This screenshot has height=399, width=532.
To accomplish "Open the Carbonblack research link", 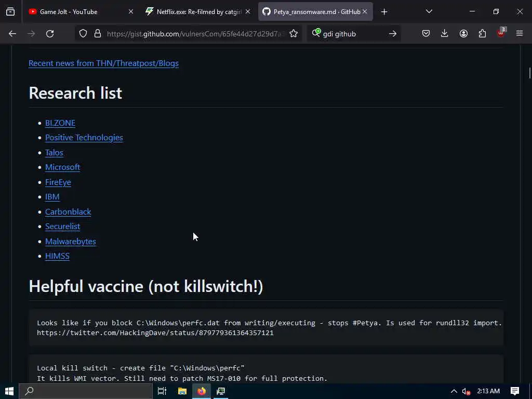I will coord(68,212).
